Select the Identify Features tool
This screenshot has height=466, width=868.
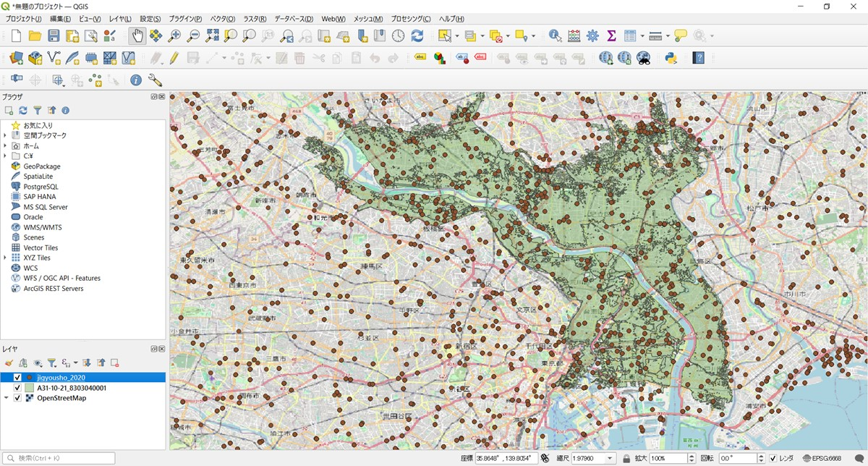(x=556, y=35)
